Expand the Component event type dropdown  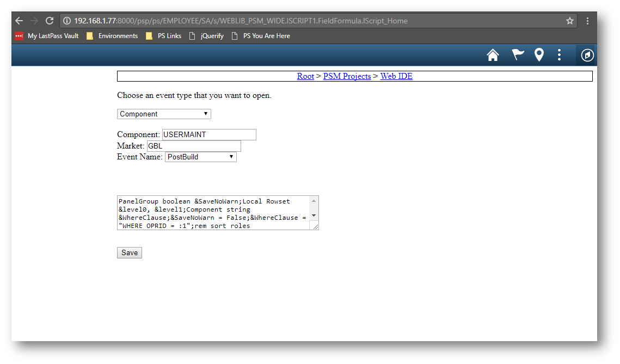click(164, 114)
